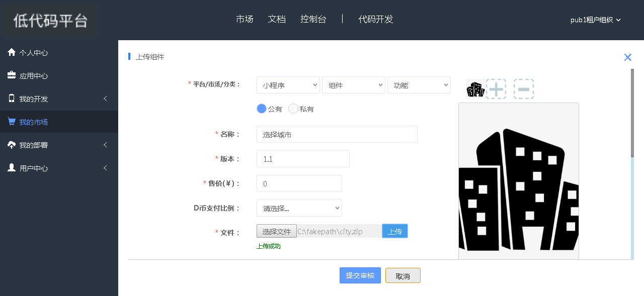Screen dimensions: 644x296
Task: Click the phone icon beside 我的开发
Action: pyautogui.click(x=12, y=98)
